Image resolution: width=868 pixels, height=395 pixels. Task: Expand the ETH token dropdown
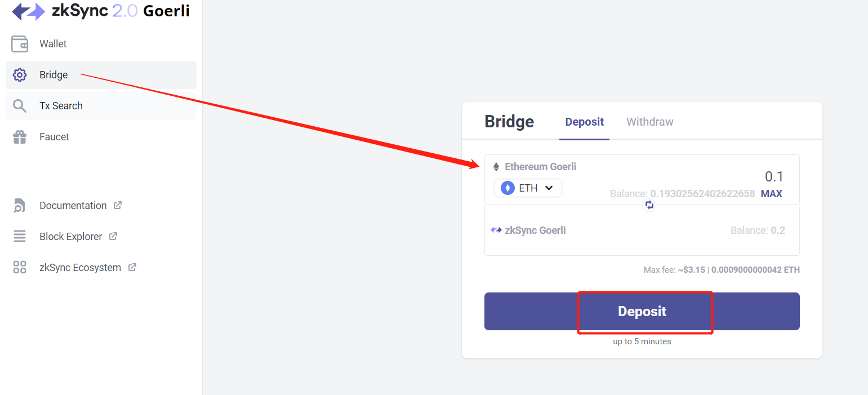click(528, 188)
